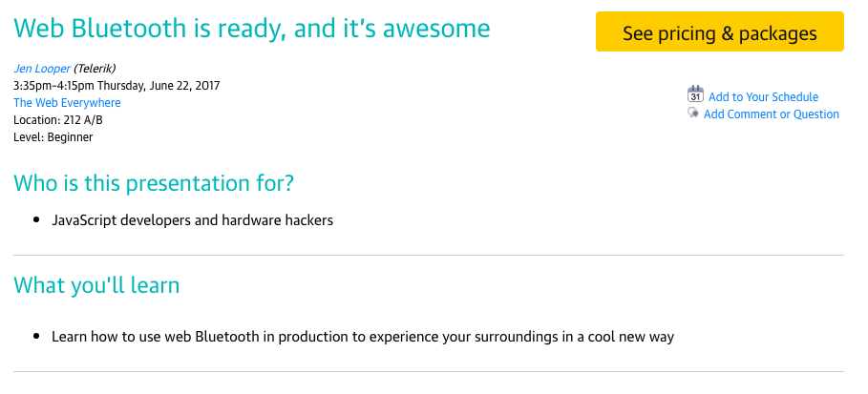Screen dimensions: 868x394
Task: Follow The Web Everywhere track link
Action: pos(67,103)
